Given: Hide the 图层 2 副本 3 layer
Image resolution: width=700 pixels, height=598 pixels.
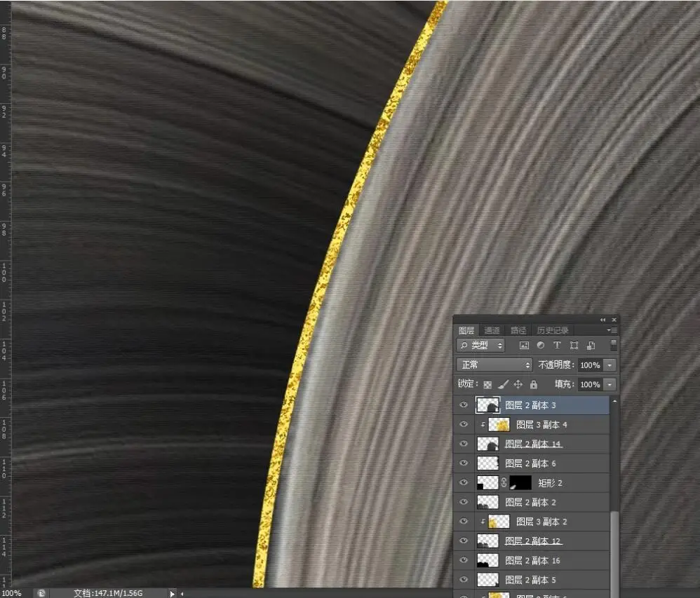Looking at the screenshot, I should [x=463, y=405].
